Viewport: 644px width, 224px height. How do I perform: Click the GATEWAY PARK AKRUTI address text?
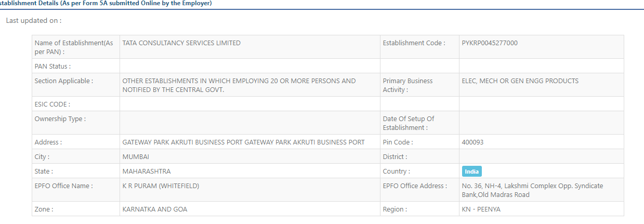243,142
